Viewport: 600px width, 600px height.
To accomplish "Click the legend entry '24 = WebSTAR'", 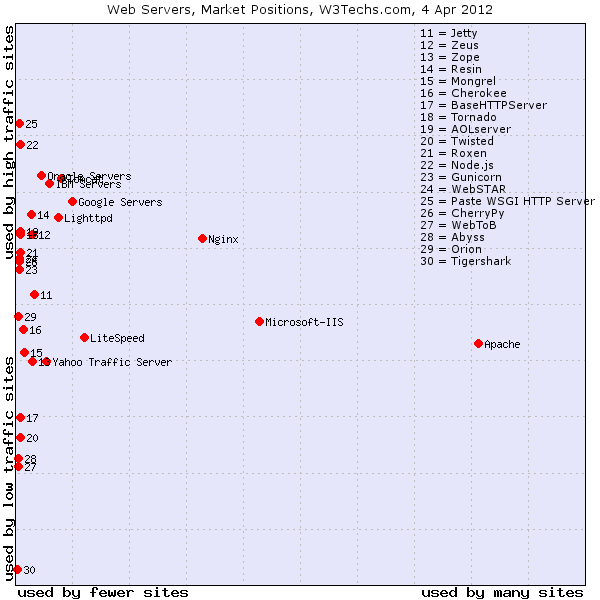I will [463, 189].
